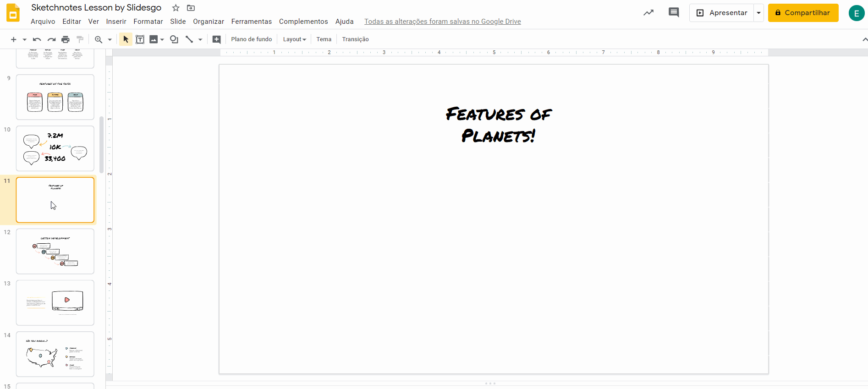The width and height of the screenshot is (868, 389).
Task: Open saved changes link to Google Drive
Action: pos(443,22)
